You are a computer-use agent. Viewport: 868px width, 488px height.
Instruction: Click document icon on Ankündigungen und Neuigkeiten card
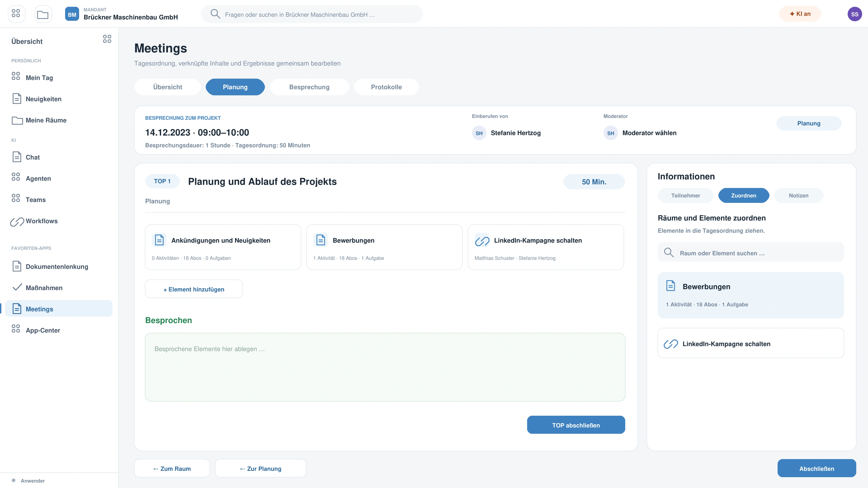pyautogui.click(x=159, y=240)
